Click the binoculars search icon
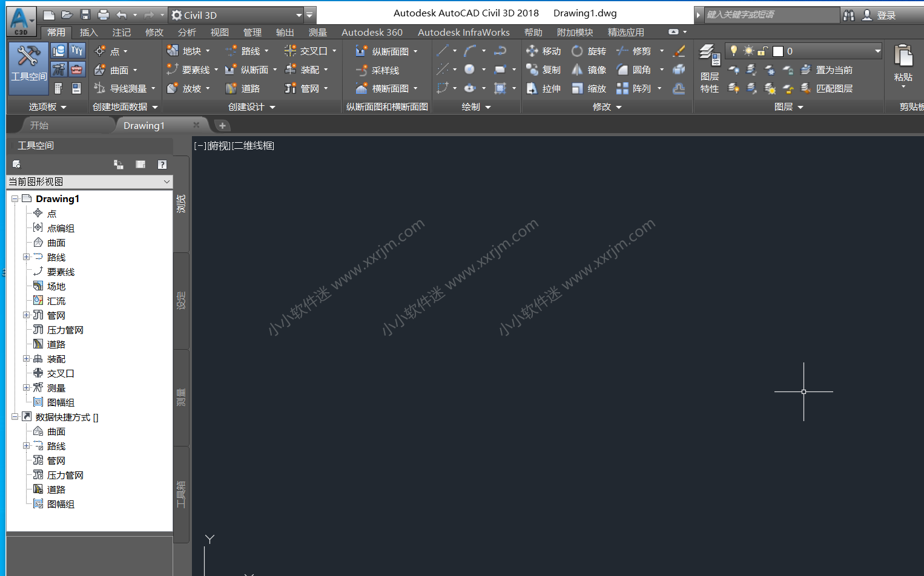924x576 pixels. [x=849, y=15]
